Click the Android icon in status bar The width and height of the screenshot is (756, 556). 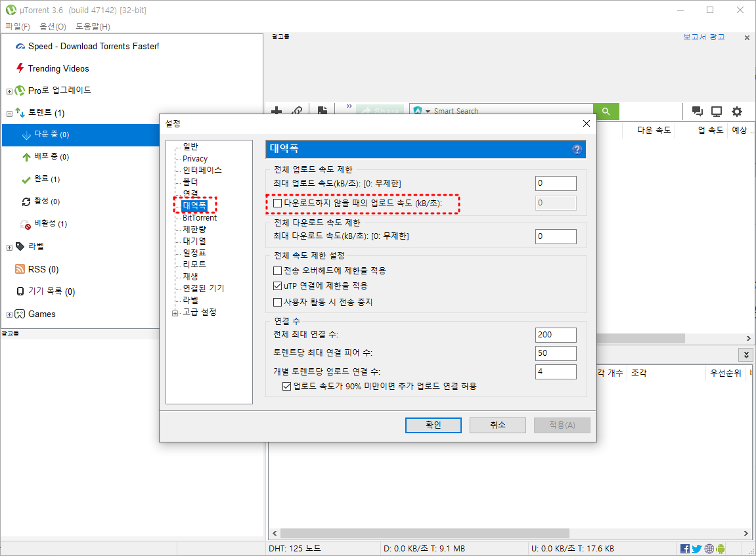tap(721, 549)
